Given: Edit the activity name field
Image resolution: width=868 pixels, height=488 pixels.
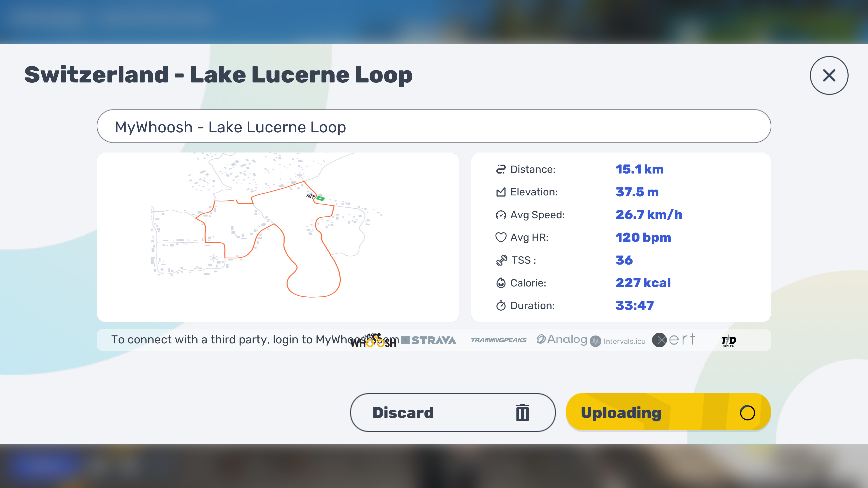Looking at the screenshot, I should pos(434,126).
